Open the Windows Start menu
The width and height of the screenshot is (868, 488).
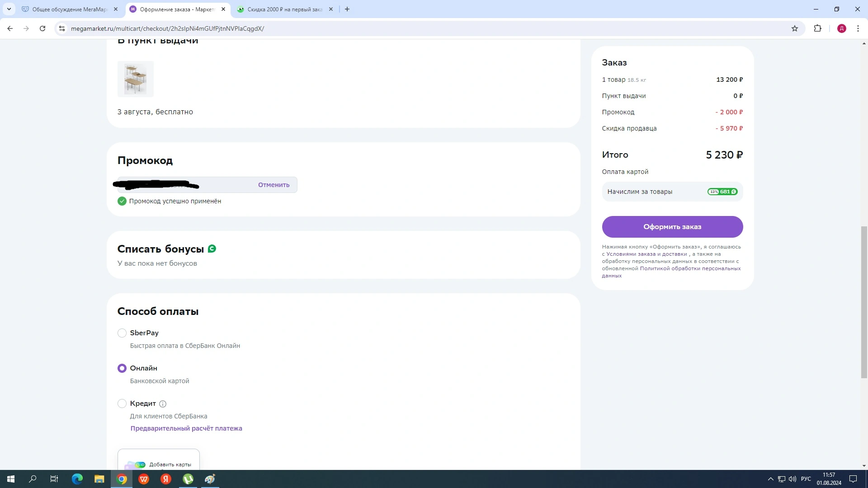11,479
